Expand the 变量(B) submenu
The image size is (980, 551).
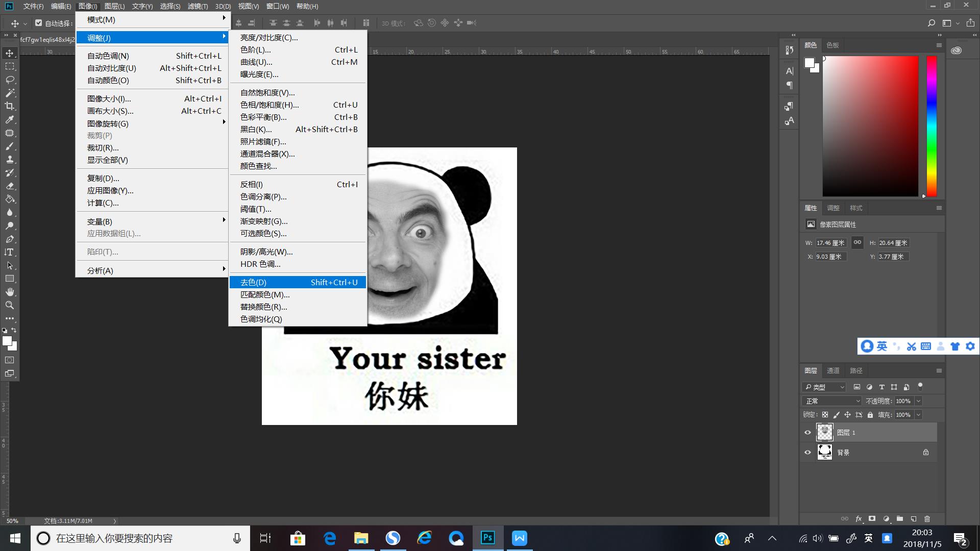pos(152,221)
